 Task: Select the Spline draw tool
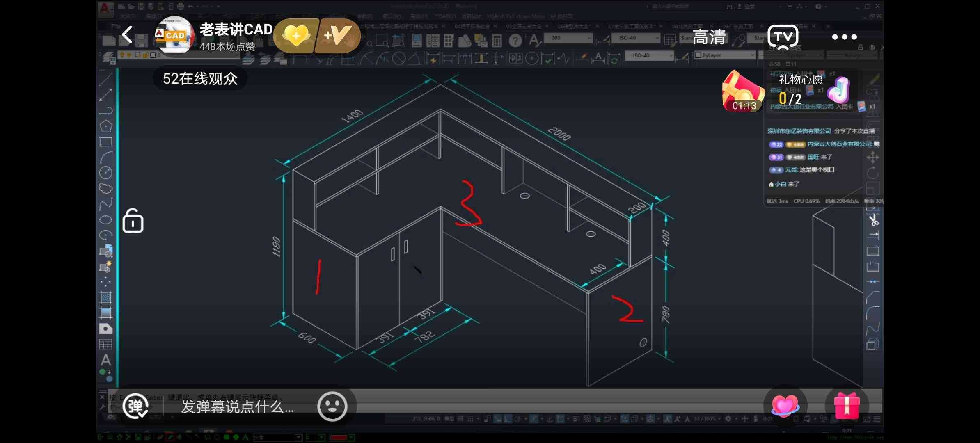click(x=105, y=204)
